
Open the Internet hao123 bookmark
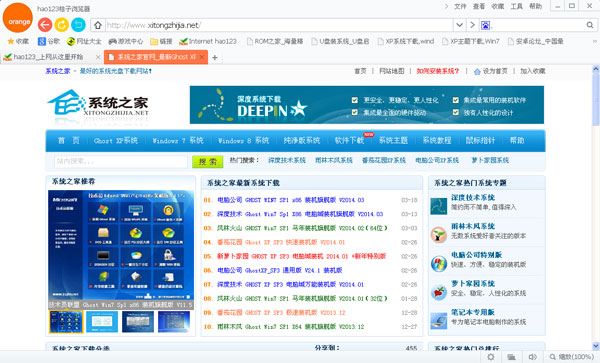point(208,41)
